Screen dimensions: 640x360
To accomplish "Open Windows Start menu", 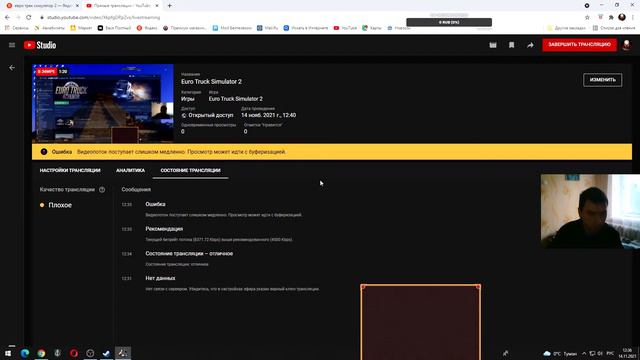I will click(x=8, y=353).
